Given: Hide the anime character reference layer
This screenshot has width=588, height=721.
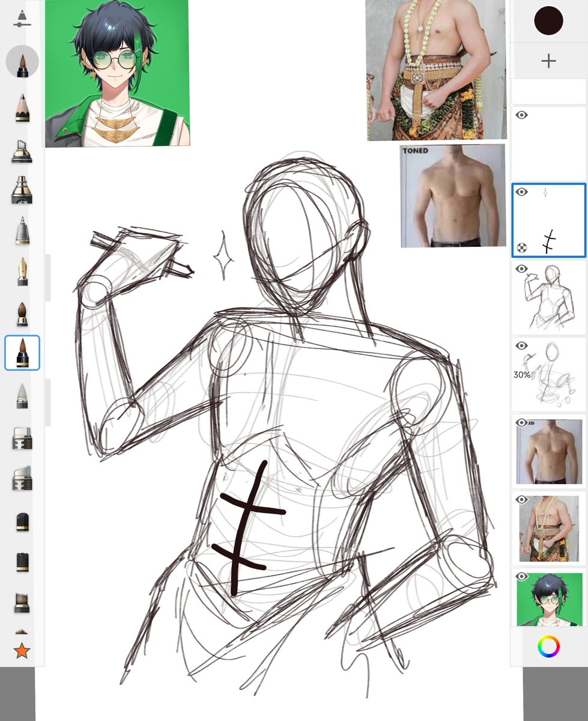Looking at the screenshot, I should click(522, 576).
